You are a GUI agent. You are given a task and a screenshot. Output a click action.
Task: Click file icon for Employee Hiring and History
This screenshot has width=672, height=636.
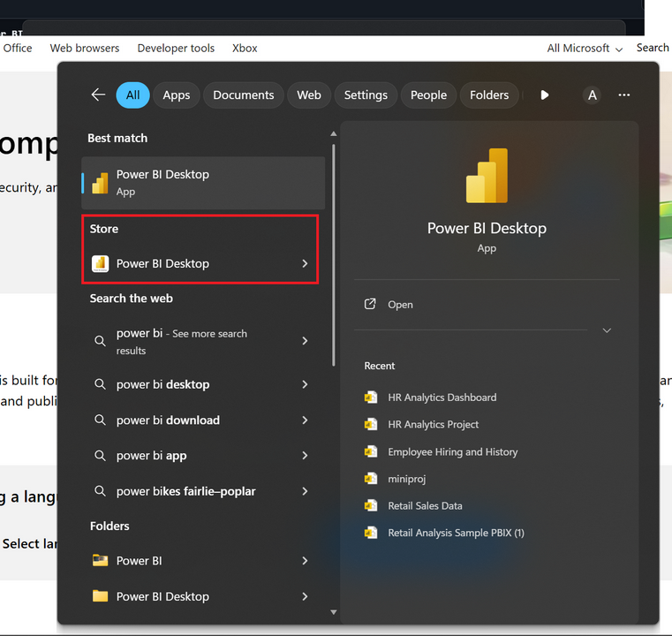click(x=371, y=451)
